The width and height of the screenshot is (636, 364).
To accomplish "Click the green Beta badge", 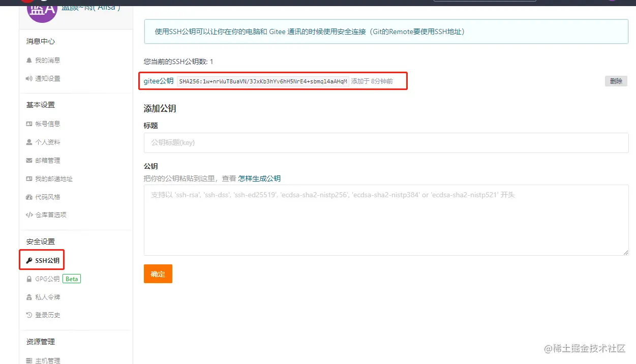I will click(x=72, y=279).
